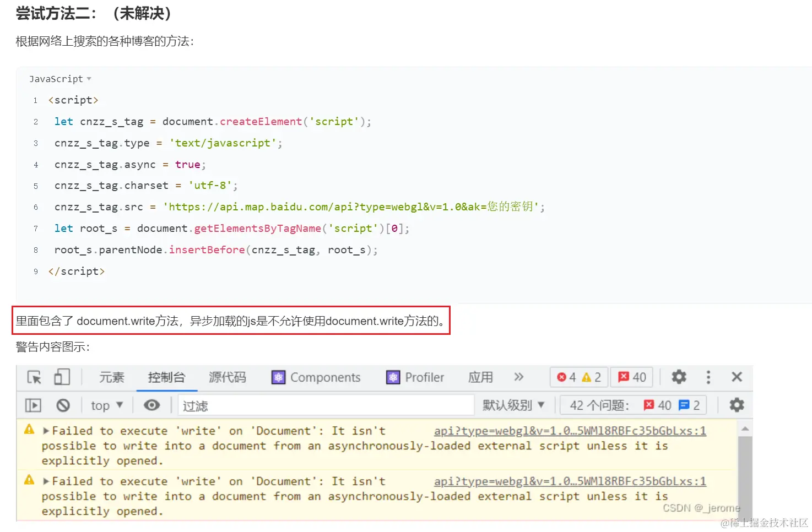Screen dimensions: 812x532
Task: Open the 应用 tab
Action: 480,377
